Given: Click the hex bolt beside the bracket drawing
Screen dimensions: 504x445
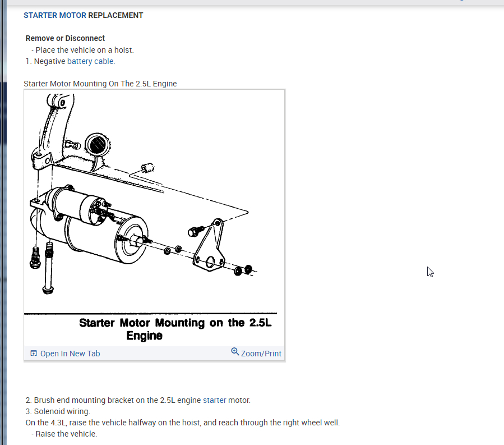Looking at the screenshot, I should [x=195, y=231].
